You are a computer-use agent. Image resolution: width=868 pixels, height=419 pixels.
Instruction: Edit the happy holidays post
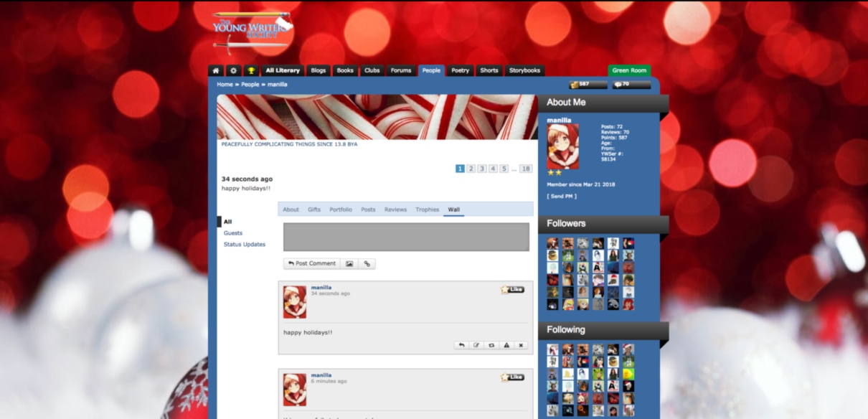click(476, 345)
